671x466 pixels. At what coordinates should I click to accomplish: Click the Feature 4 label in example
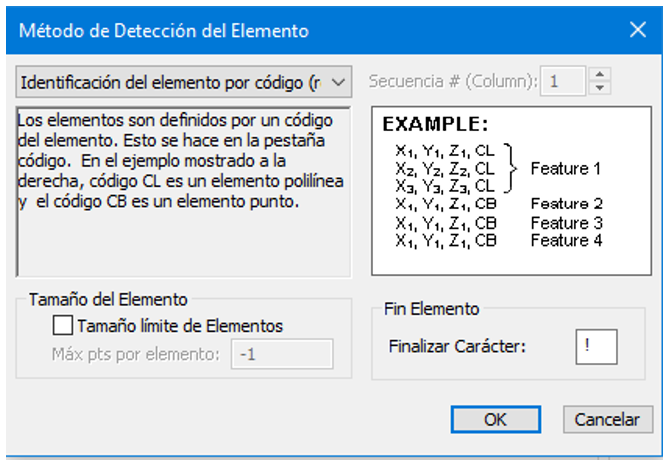pos(565,240)
